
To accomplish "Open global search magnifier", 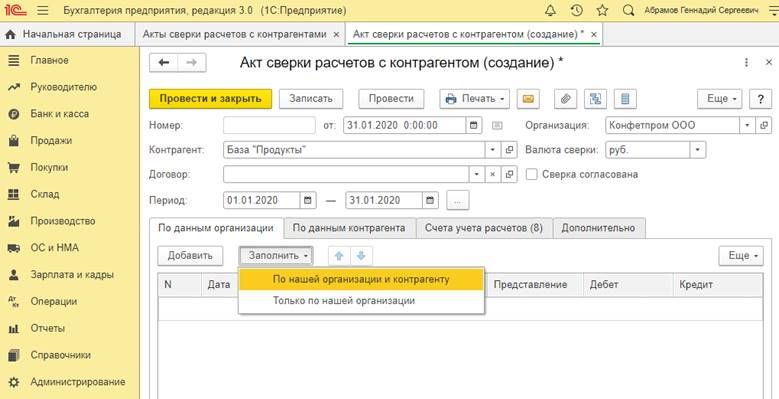I will click(x=628, y=10).
